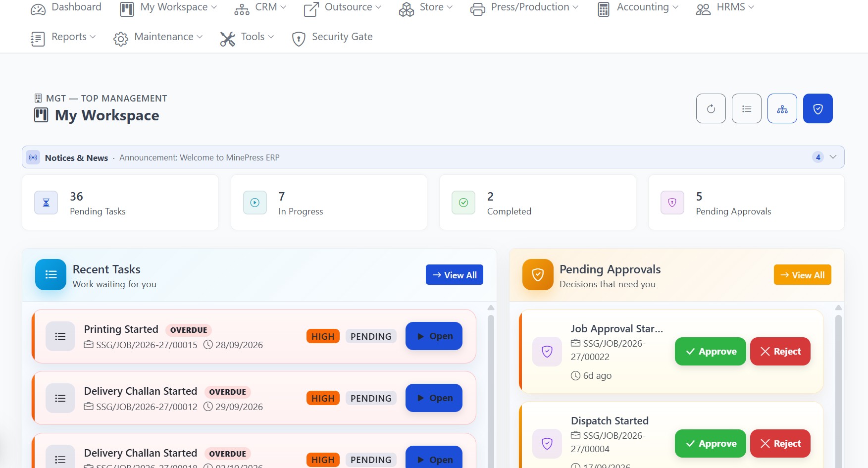868x468 pixels.
Task: Click the Reports list icon
Action: 38,39
